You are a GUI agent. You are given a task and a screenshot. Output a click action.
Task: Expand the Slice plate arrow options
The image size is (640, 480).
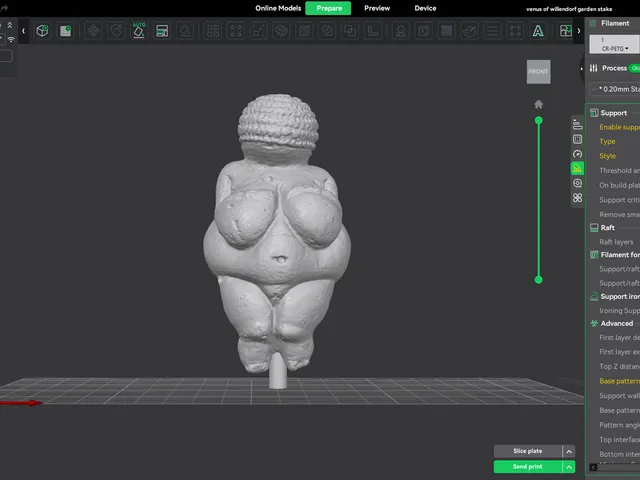(569, 451)
